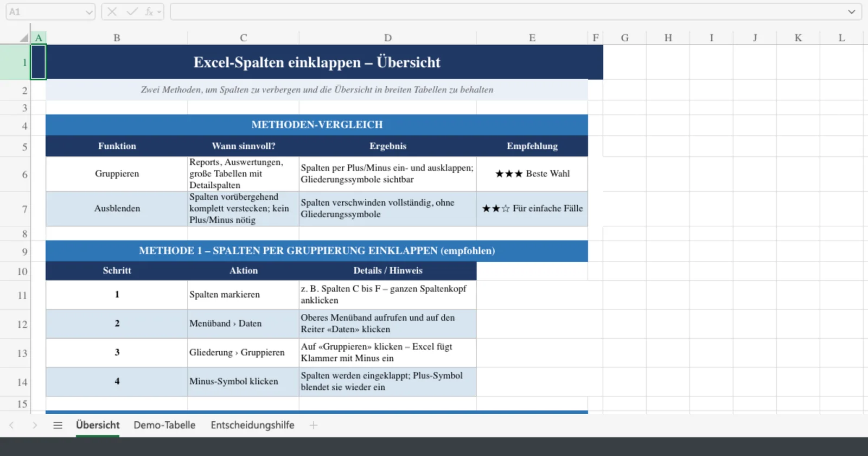This screenshot has height=456, width=868.
Task: Select 'Gruppieren' cell in Funktion column
Action: [117, 174]
